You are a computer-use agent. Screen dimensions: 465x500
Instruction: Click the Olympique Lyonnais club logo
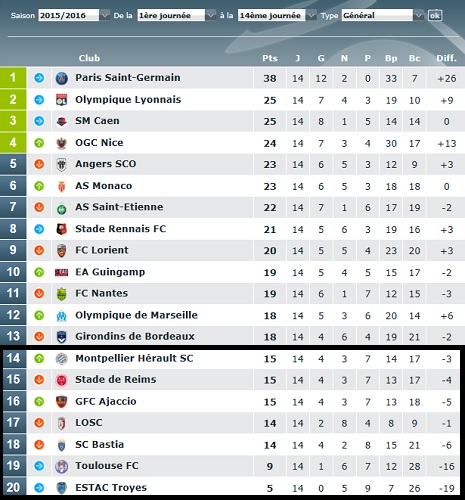point(61,100)
